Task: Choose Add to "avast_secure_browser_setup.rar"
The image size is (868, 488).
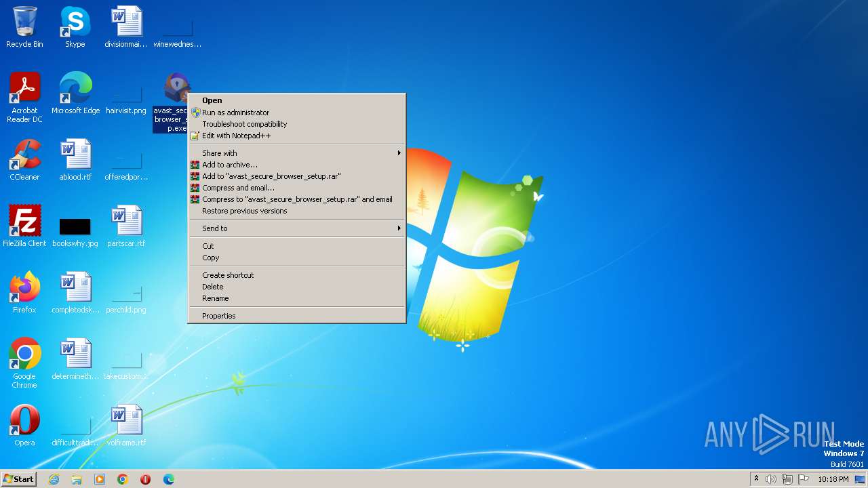Action: coord(297,176)
